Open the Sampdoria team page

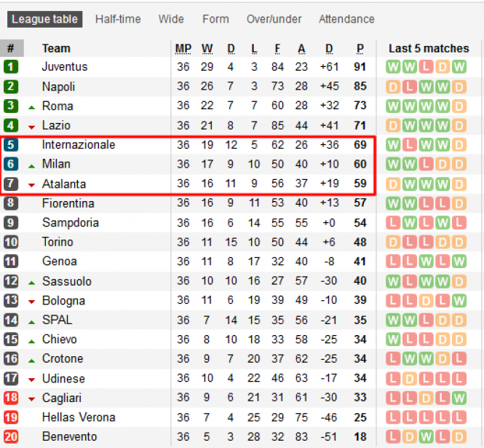[x=71, y=223]
